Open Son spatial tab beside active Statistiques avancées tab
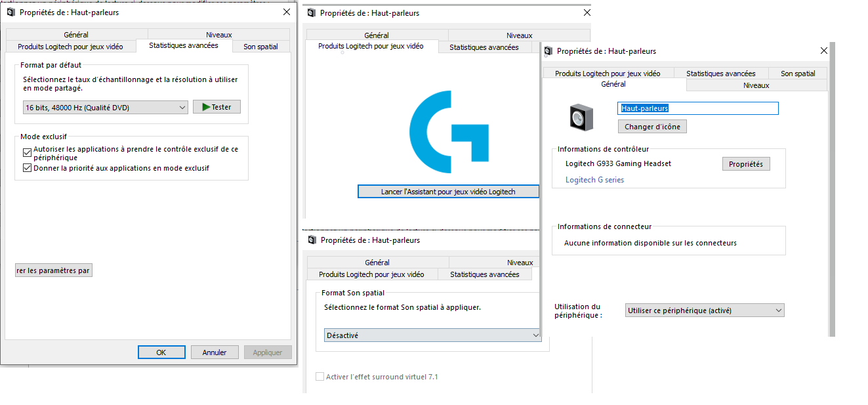This screenshot has width=868, height=405. 260,47
